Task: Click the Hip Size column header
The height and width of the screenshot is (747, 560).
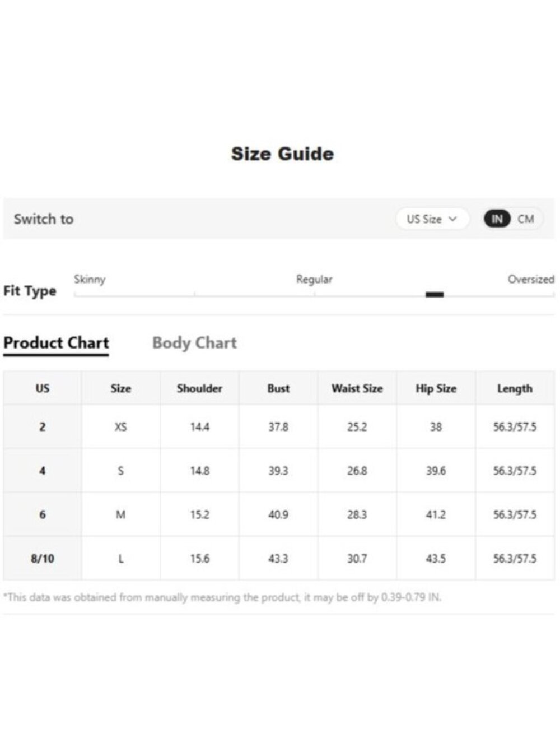Action: click(436, 388)
